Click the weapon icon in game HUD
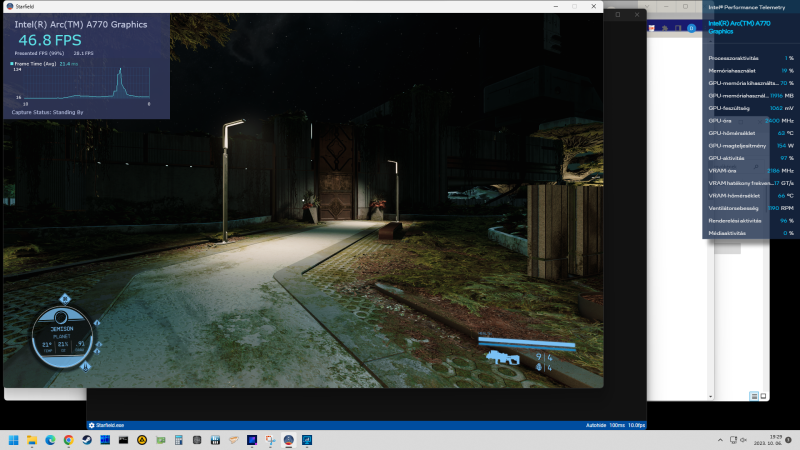The width and height of the screenshot is (800, 450). (x=503, y=358)
